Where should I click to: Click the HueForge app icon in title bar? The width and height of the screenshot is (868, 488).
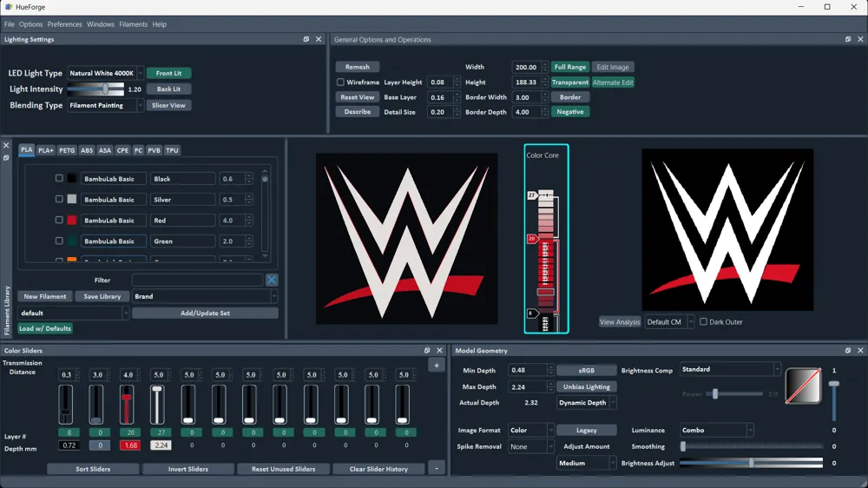[9, 7]
